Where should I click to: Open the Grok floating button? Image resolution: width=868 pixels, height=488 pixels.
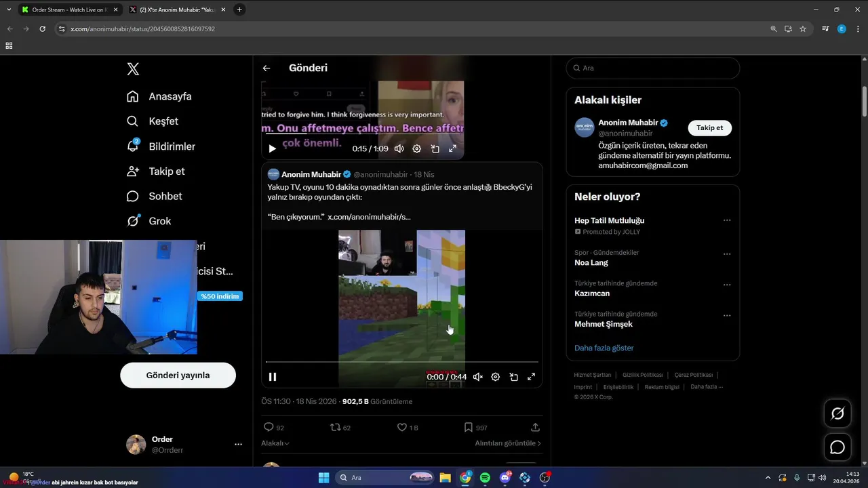tap(837, 413)
